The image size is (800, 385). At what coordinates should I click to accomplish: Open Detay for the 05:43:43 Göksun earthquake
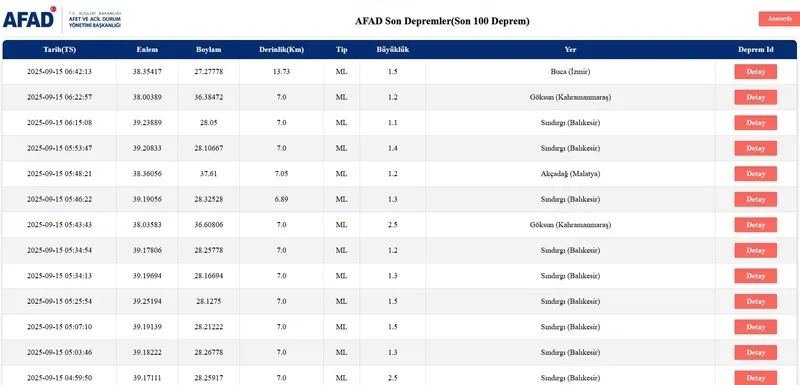[756, 224]
